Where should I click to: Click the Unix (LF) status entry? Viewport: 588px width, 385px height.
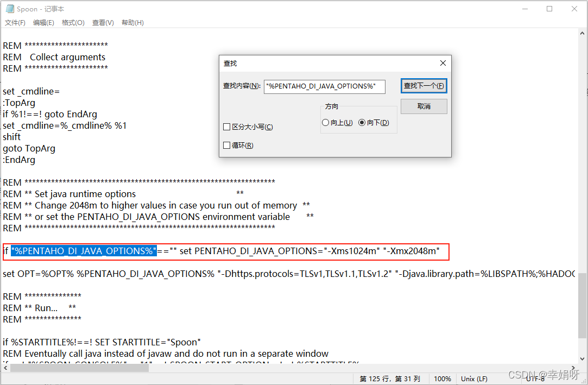(474, 378)
